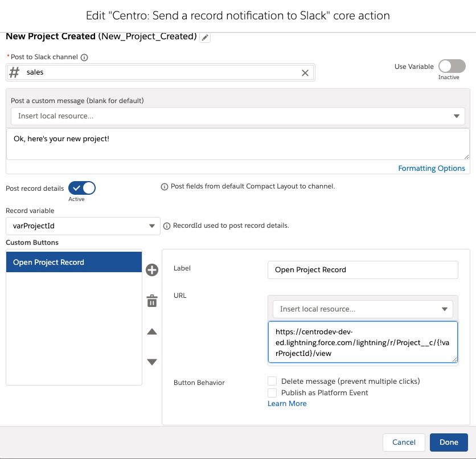Show info about Compact Layout fields
Viewport: 476px width, 459px height.
164,187
